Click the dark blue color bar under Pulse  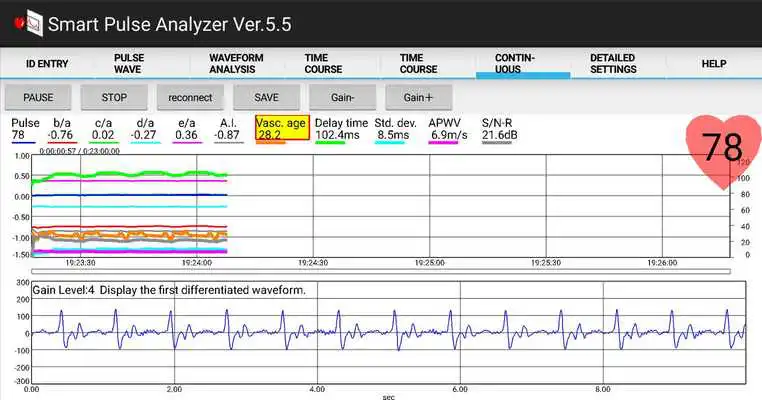pyautogui.click(x=23, y=143)
